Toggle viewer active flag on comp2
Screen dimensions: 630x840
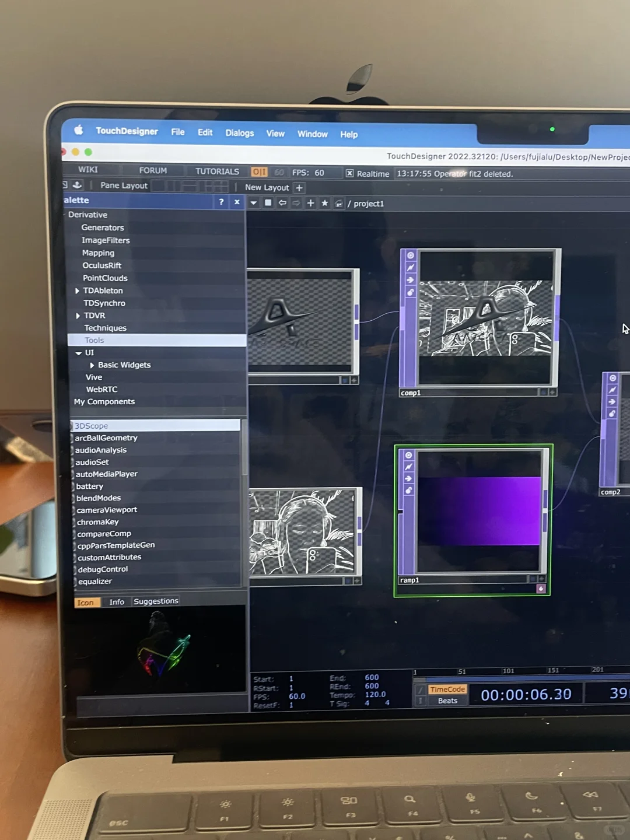pos(612,378)
